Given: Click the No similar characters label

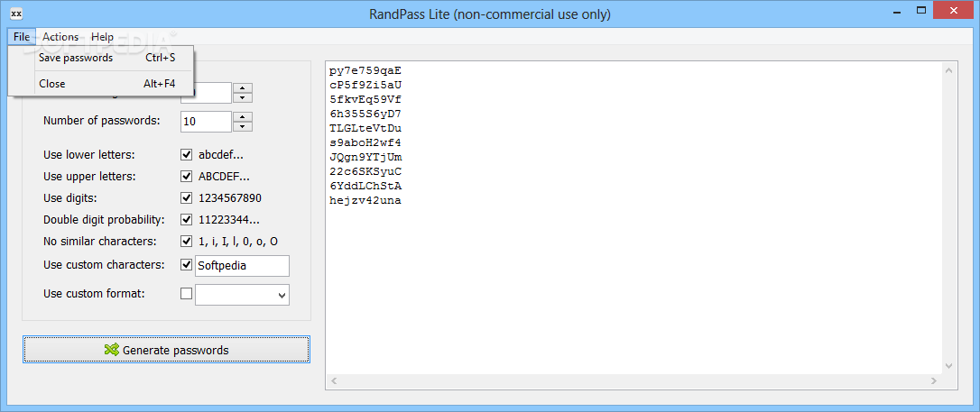Looking at the screenshot, I should click(x=100, y=241).
